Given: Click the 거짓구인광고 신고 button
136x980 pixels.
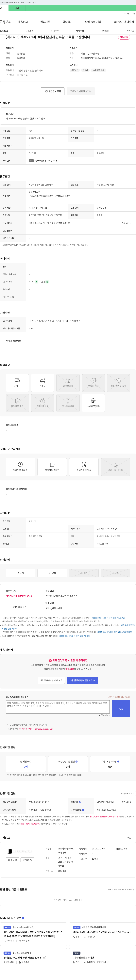Looking at the screenshot, I should (x=125, y=794).
